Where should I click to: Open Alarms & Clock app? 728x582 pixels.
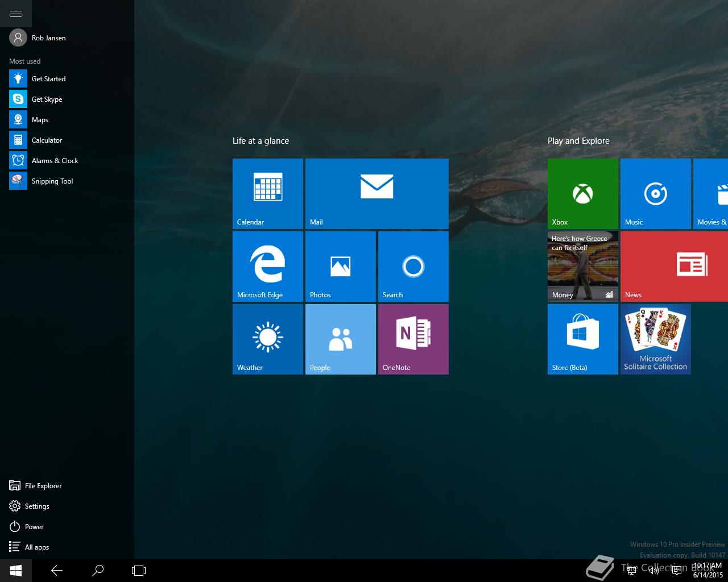[x=67, y=160]
